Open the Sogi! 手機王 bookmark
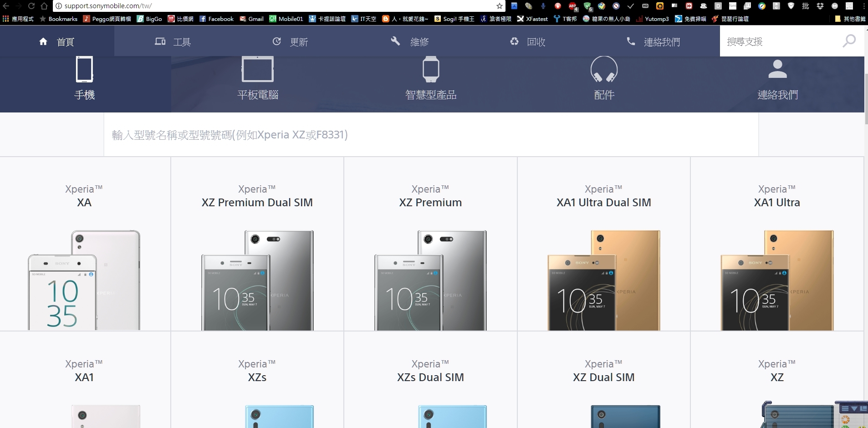Viewport: 868px width, 428px height. pos(454,19)
